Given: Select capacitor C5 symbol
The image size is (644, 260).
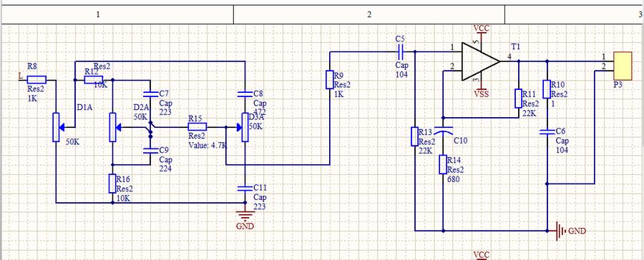Looking at the screenshot, I should pyautogui.click(x=401, y=51).
